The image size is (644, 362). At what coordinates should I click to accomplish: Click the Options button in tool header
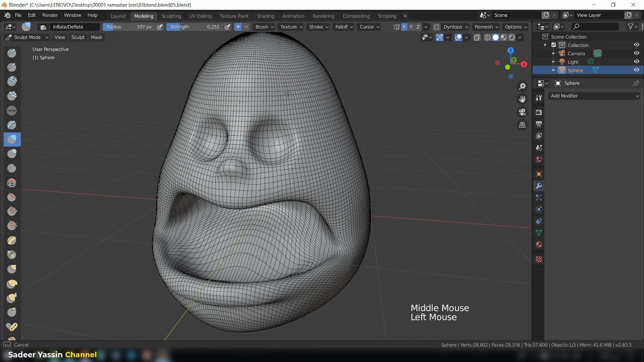click(516, 27)
